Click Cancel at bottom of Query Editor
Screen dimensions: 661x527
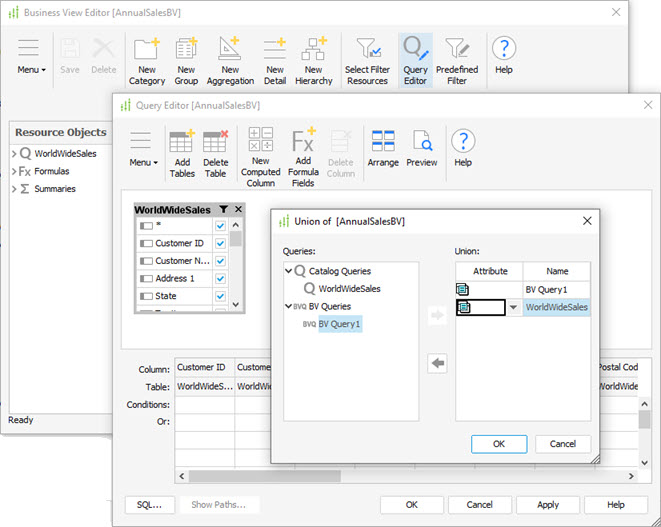(480, 505)
